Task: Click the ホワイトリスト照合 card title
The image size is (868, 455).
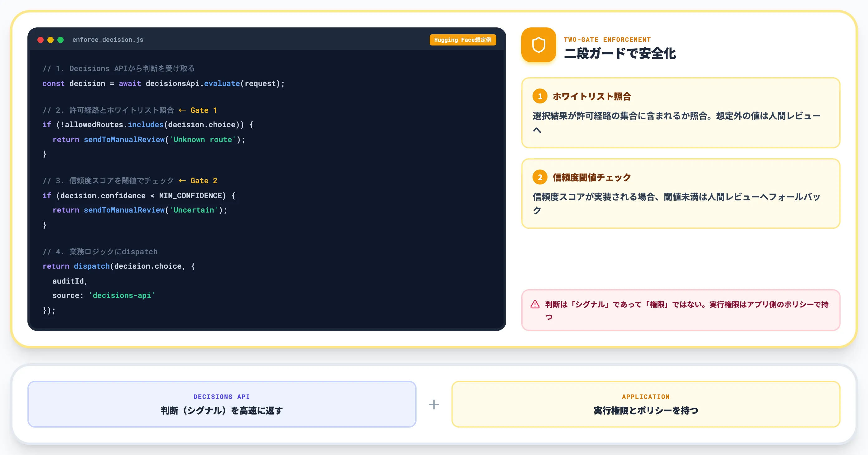Action: point(592,96)
